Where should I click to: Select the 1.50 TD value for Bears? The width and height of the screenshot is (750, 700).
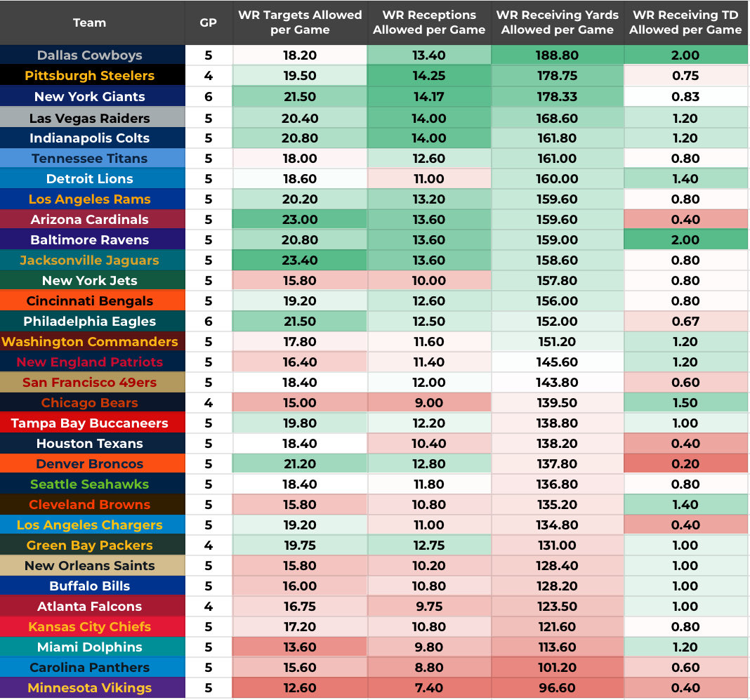click(x=685, y=402)
